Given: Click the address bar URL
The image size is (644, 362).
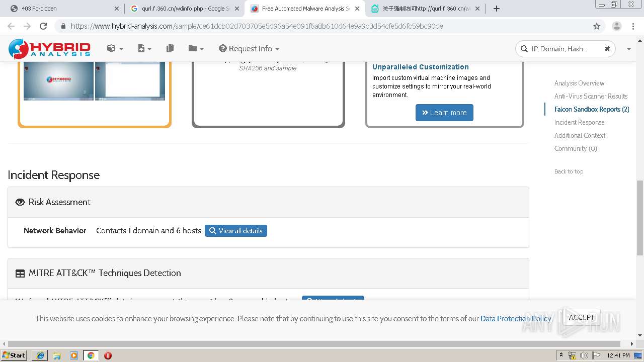Looking at the screenshot, I should coord(257,26).
